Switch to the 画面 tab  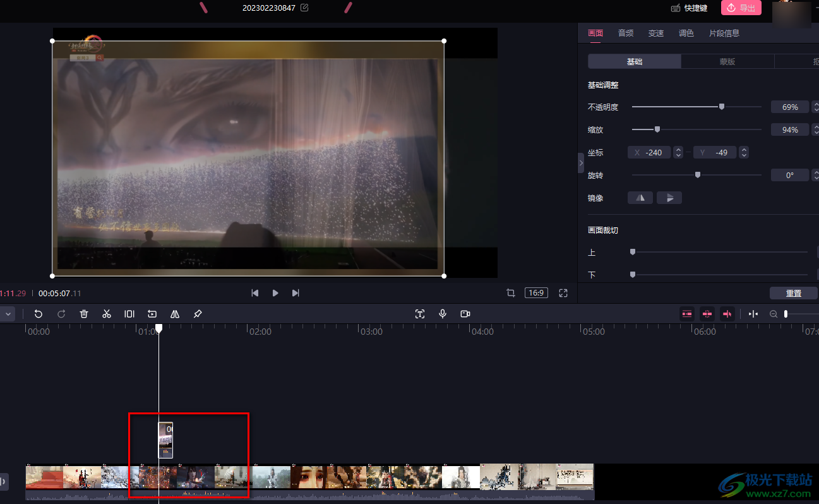(x=595, y=33)
